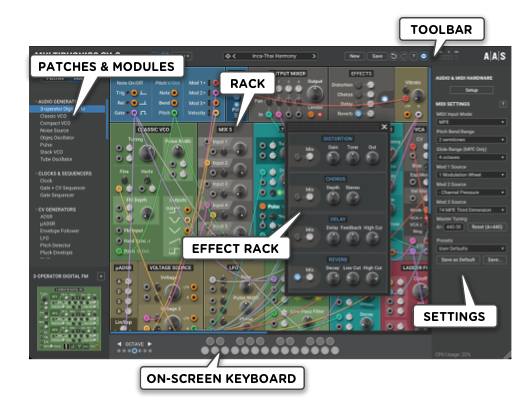This screenshot has height=406, width=531.
Task: Toggle the Reverb effect on/off button in the effect rack
Action: (297, 277)
